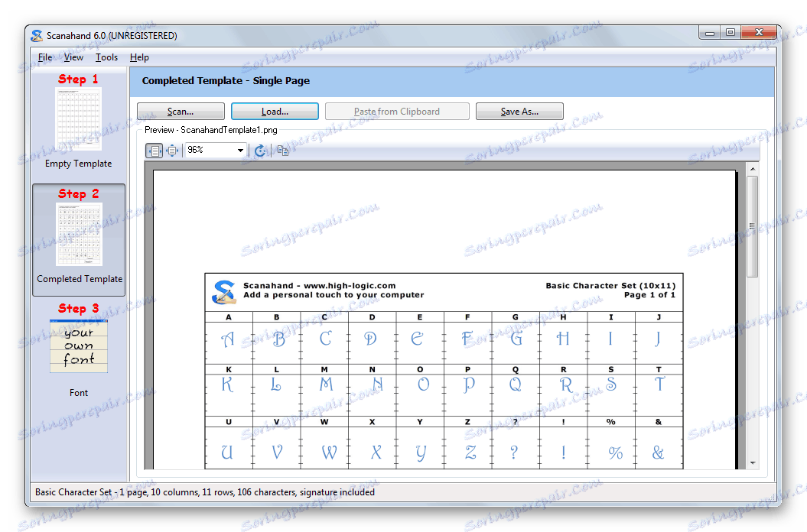Click 'Empty Template' label under Step 1
Image resolution: width=807 pixels, height=532 pixels.
pos(78,164)
